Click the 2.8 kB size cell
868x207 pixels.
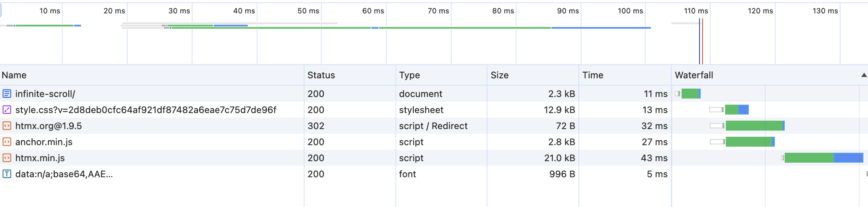click(561, 142)
